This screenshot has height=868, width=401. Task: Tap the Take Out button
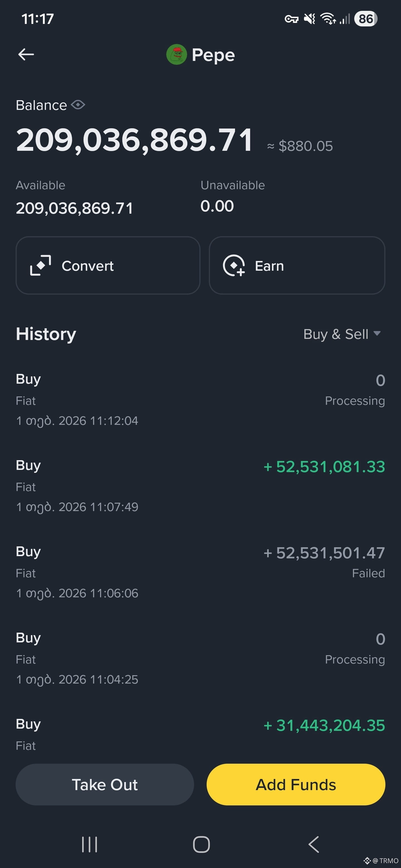coord(105,785)
